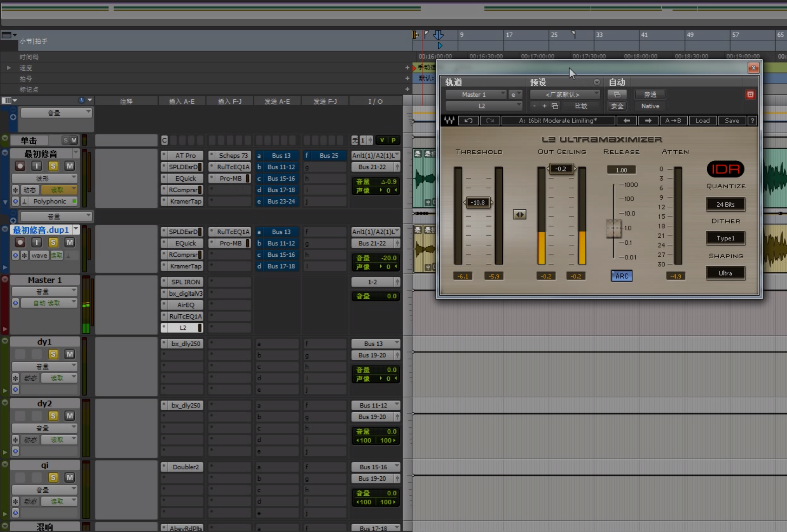Click the IDR logo button
The height and width of the screenshot is (532, 787).
point(725,169)
